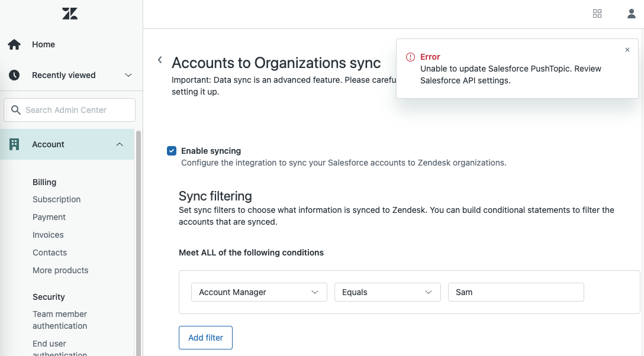Image resolution: width=644 pixels, height=356 pixels.
Task: Click the Search Admin Center field
Action: pos(70,110)
